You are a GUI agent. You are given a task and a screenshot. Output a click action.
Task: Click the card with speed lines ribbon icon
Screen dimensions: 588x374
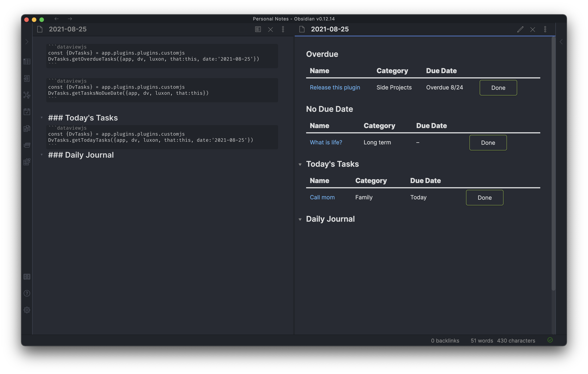(x=27, y=145)
